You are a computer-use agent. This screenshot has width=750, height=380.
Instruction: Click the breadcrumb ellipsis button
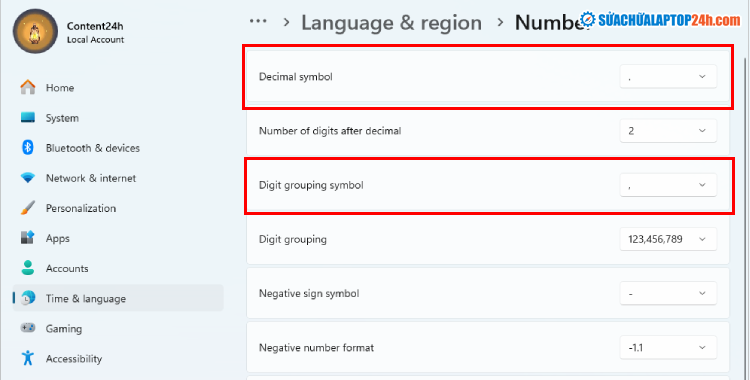pos(258,22)
